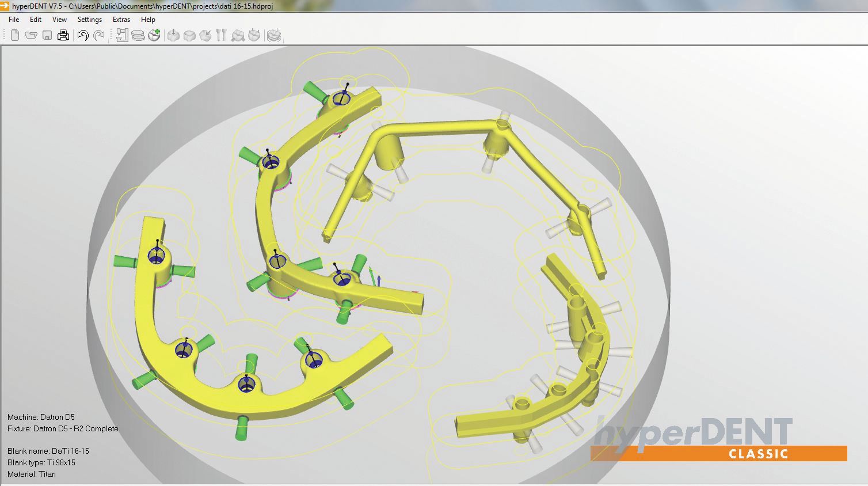Click the calculate toolpath icon
868x486 pixels.
click(275, 35)
